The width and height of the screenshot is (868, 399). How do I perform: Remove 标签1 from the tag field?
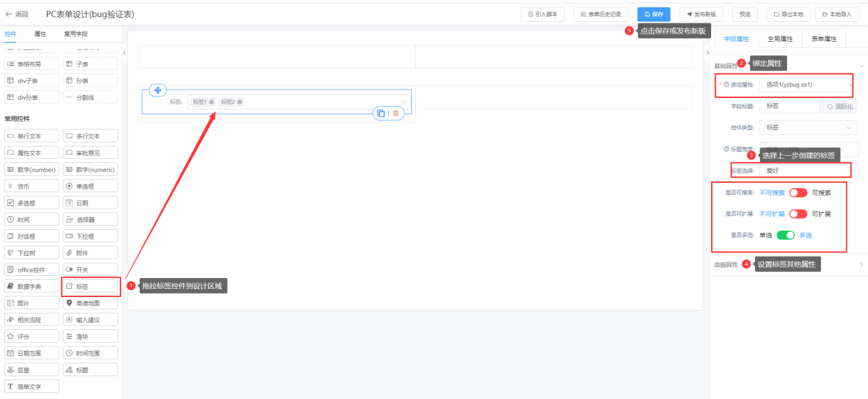pyautogui.click(x=212, y=102)
